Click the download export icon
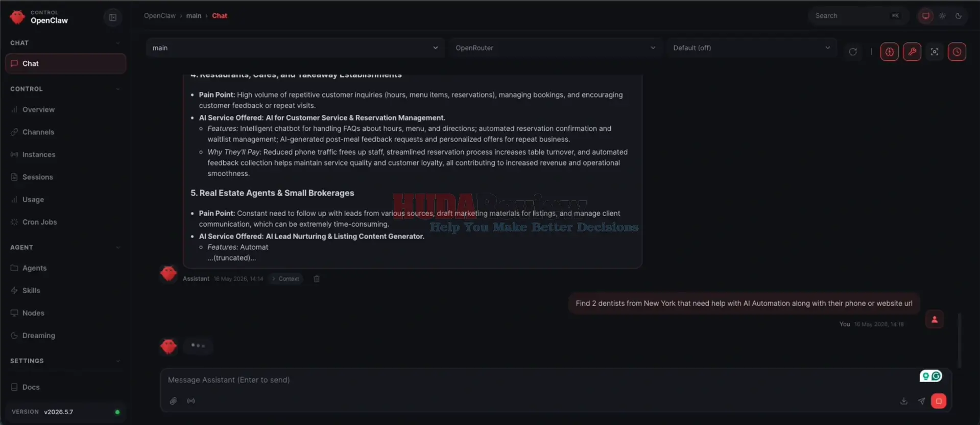The image size is (980, 425). point(904,401)
